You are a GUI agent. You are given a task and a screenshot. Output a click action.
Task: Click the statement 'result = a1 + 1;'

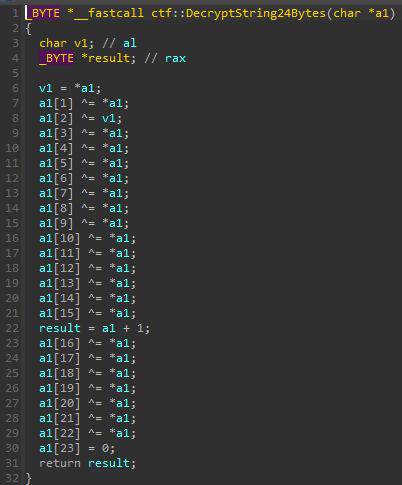(x=95, y=328)
